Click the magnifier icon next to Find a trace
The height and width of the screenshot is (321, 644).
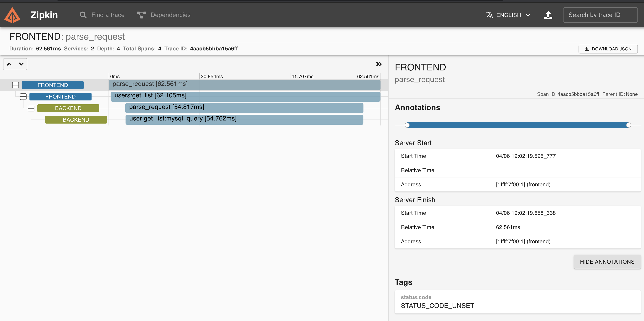[83, 15]
